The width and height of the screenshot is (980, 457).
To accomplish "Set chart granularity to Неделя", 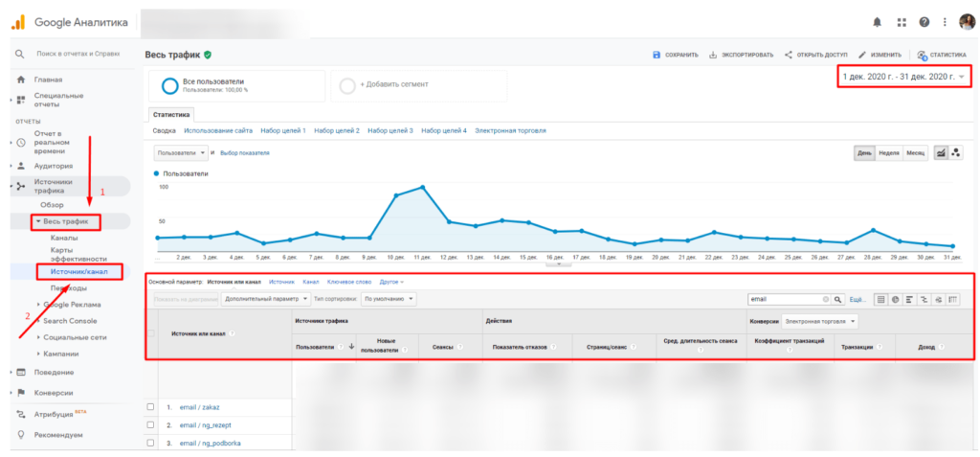I will [888, 153].
